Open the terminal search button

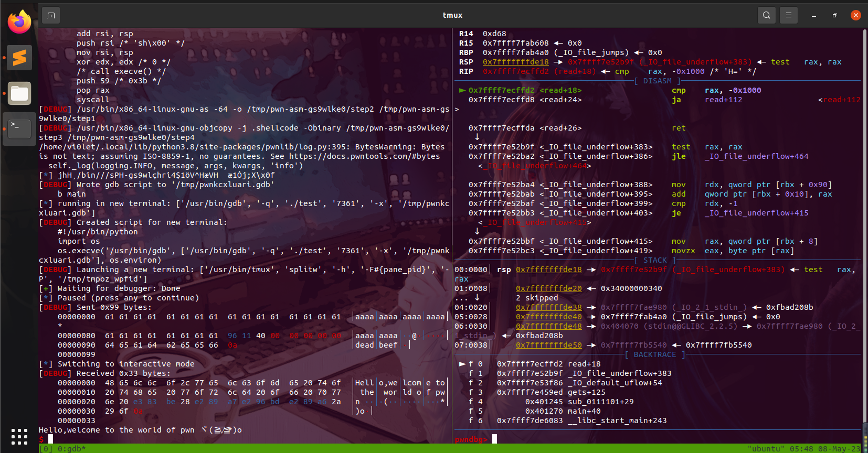[767, 15]
